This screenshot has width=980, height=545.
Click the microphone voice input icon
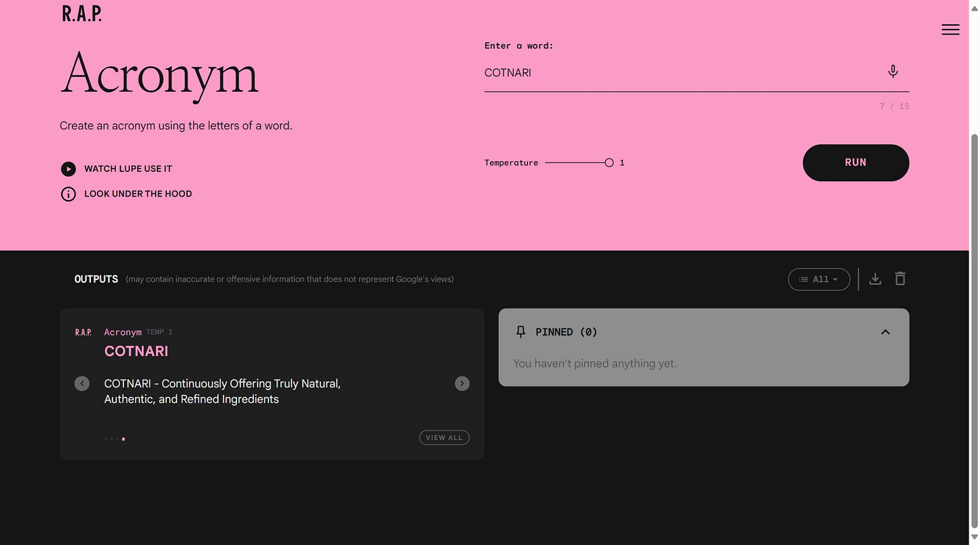point(893,71)
